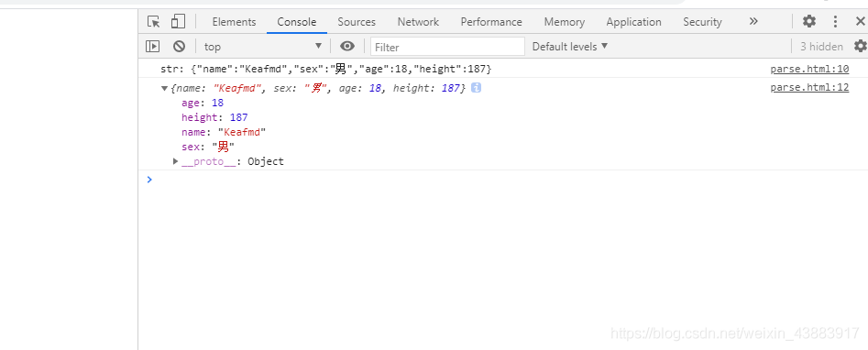
Task: Toggle the device toolbar icon
Action: (x=178, y=22)
